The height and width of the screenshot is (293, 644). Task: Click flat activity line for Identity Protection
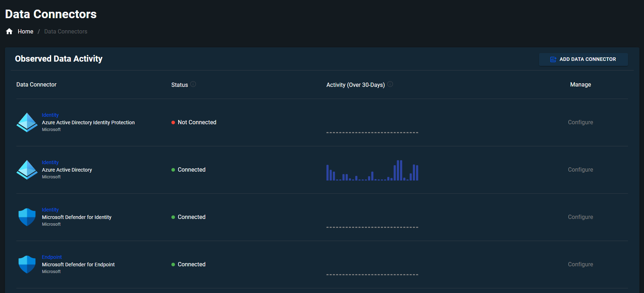[372, 132]
